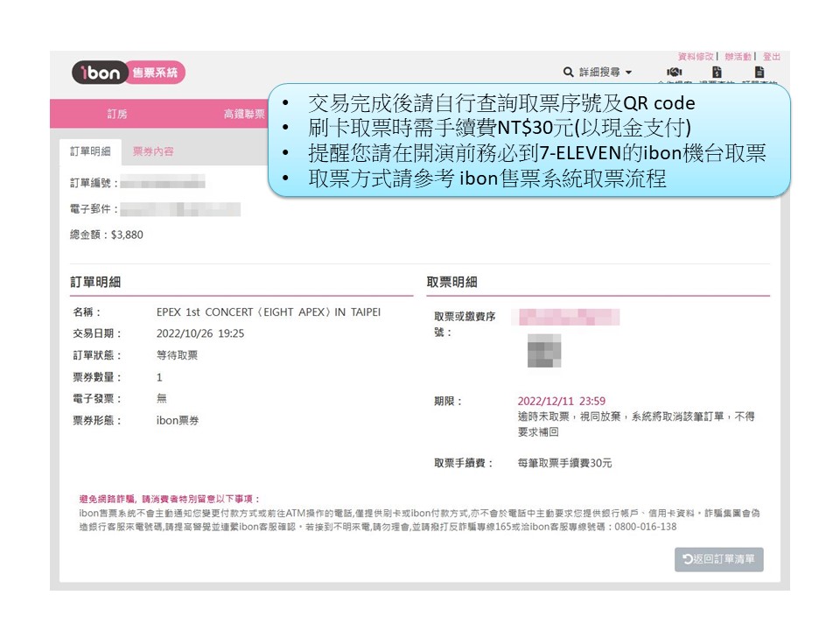Screen dimensions: 840x630
Task: Click the ibon 售票系統 logo
Action: [129, 73]
